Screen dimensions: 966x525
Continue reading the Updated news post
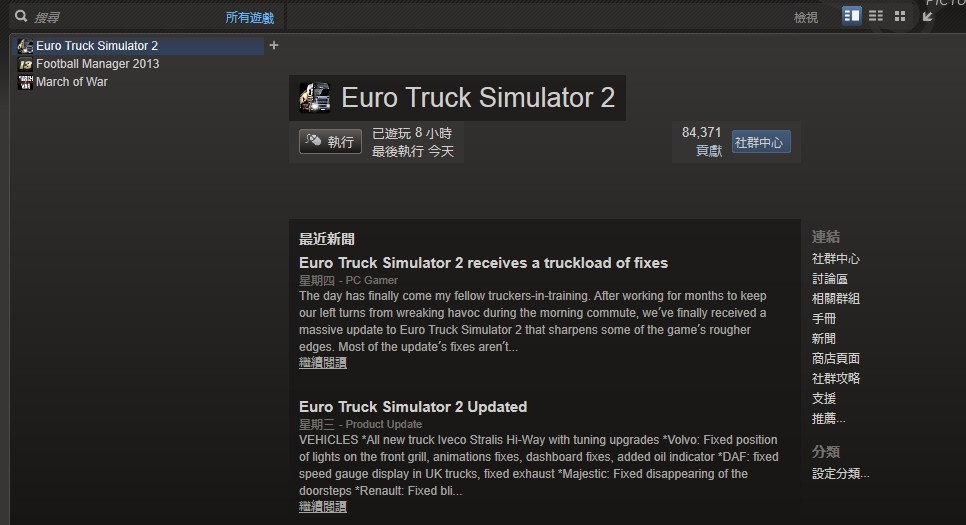pyautogui.click(x=322, y=507)
